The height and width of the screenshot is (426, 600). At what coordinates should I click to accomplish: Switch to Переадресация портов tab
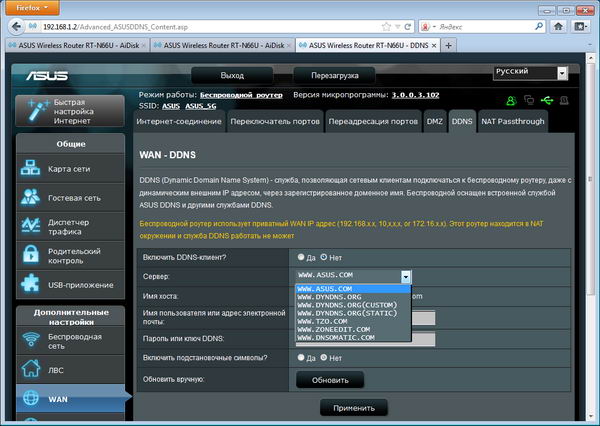[373, 121]
